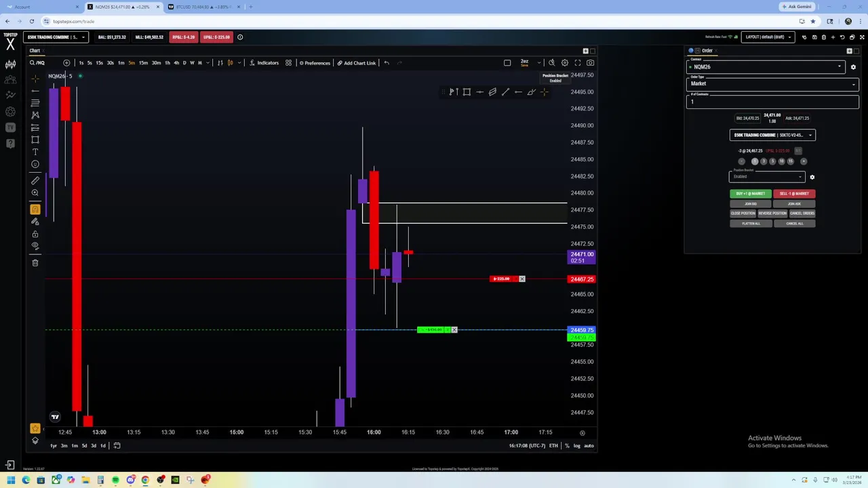868x488 pixels.
Task: Open the $50K Trading Combine account dropdown in top bar
Action: click(x=56, y=37)
